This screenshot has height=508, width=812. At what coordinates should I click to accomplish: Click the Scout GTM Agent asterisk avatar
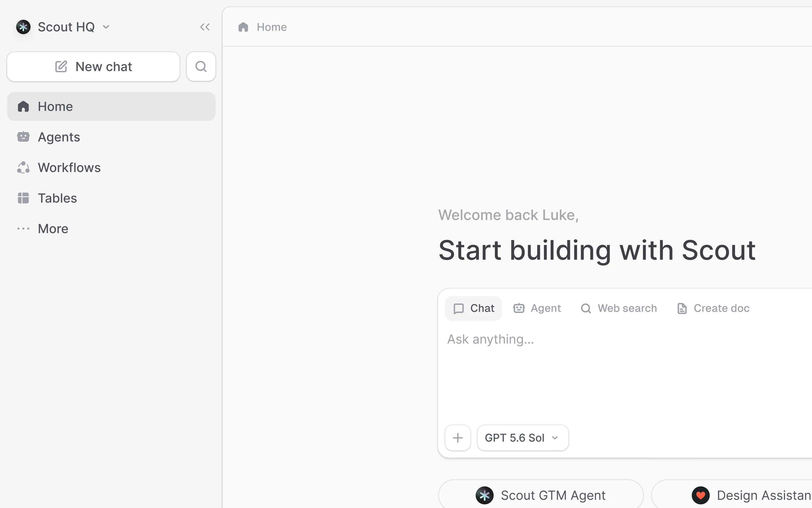484,495
